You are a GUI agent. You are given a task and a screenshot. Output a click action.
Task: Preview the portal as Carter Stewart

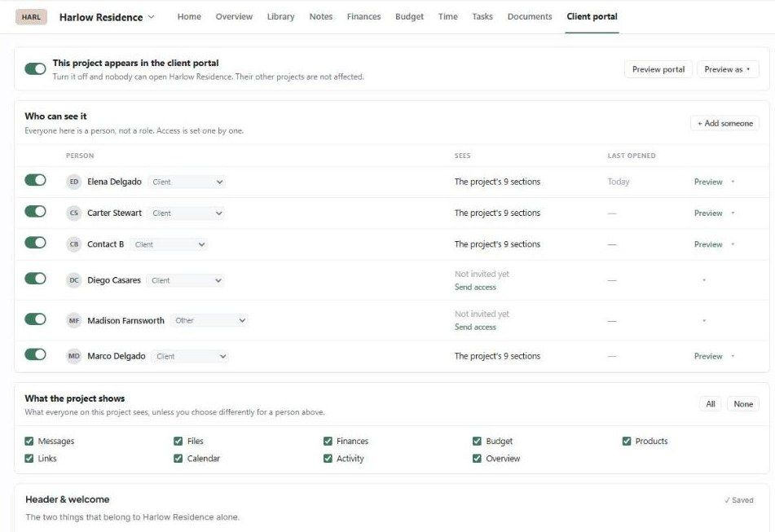click(708, 213)
